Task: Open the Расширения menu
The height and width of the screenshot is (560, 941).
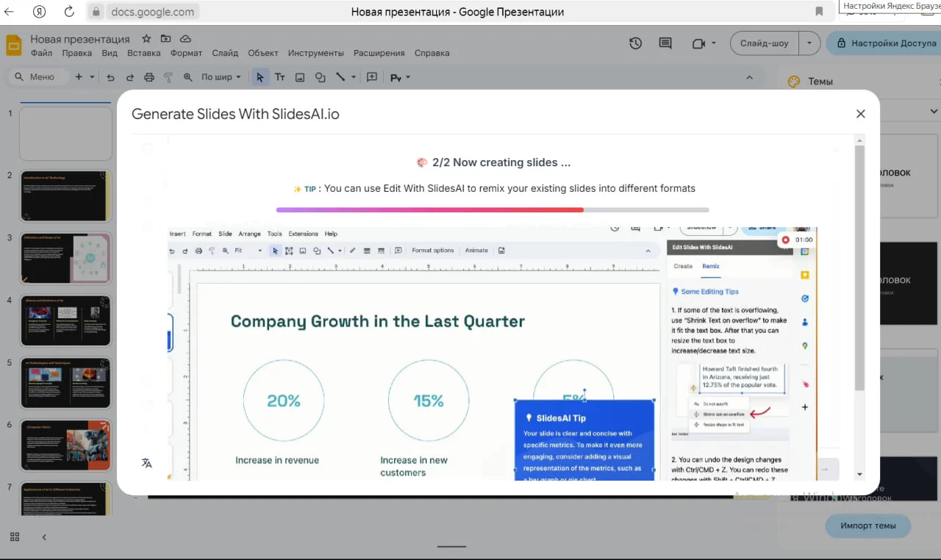Action: (x=379, y=53)
